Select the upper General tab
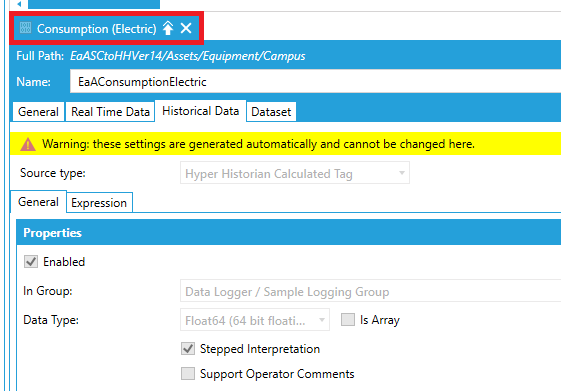The image size is (561, 391). pyautogui.click(x=38, y=112)
